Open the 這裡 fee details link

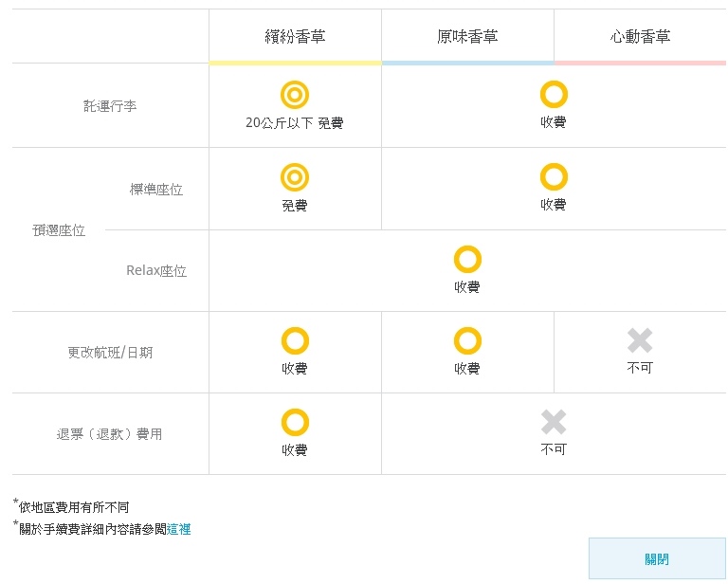tap(178, 529)
